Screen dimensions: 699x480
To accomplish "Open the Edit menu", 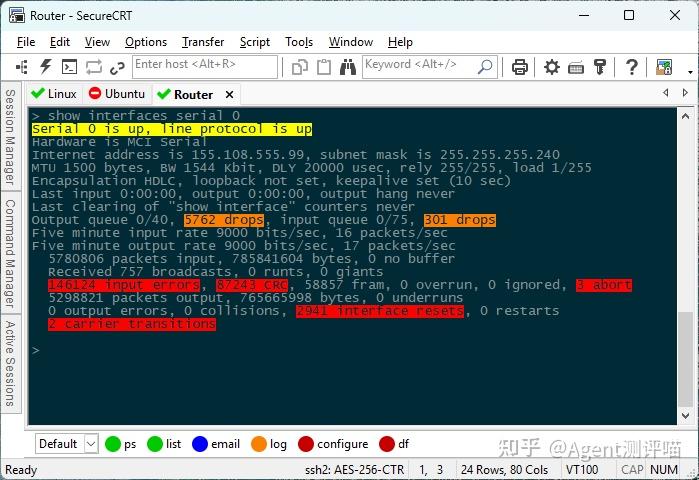I will (x=60, y=42).
